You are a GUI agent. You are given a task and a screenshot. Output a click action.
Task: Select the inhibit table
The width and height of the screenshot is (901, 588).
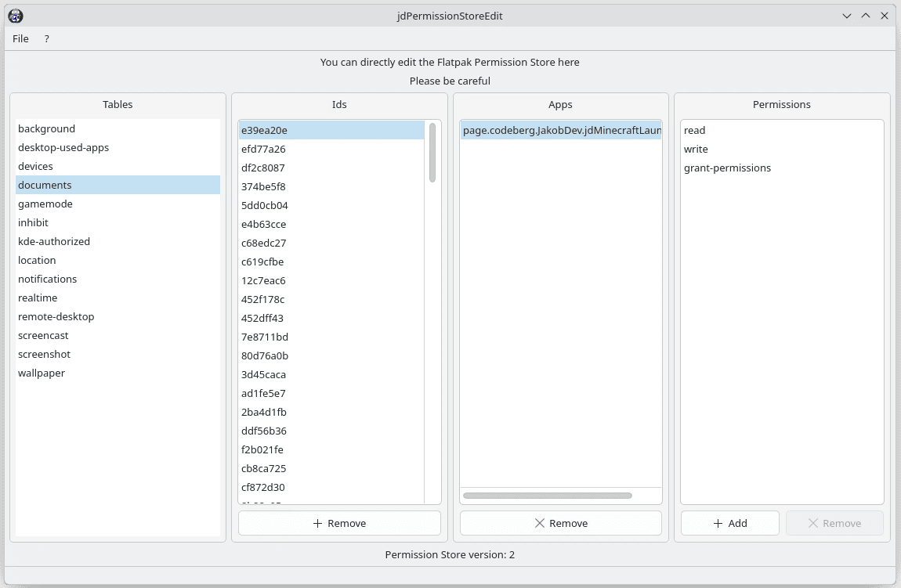click(118, 222)
